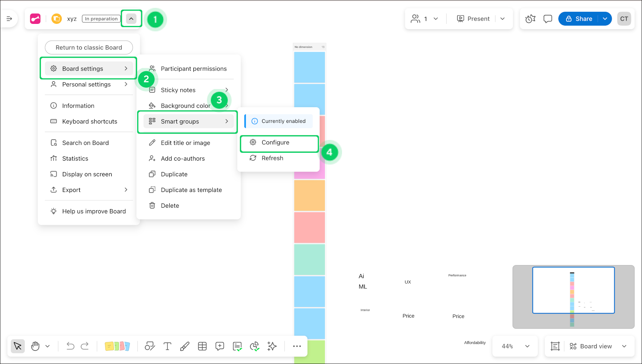The height and width of the screenshot is (364, 642).
Task: Open the shapes and lines tool
Action: [150, 346]
